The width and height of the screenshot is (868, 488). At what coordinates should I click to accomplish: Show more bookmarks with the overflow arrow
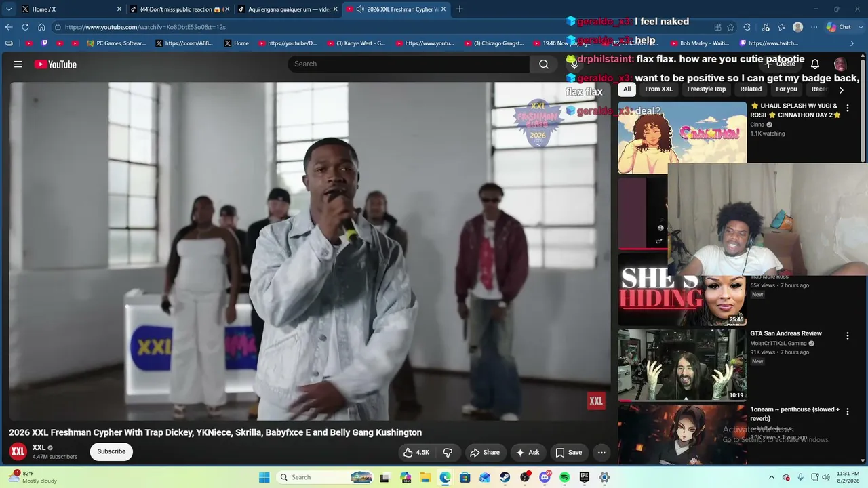pyautogui.click(x=852, y=43)
